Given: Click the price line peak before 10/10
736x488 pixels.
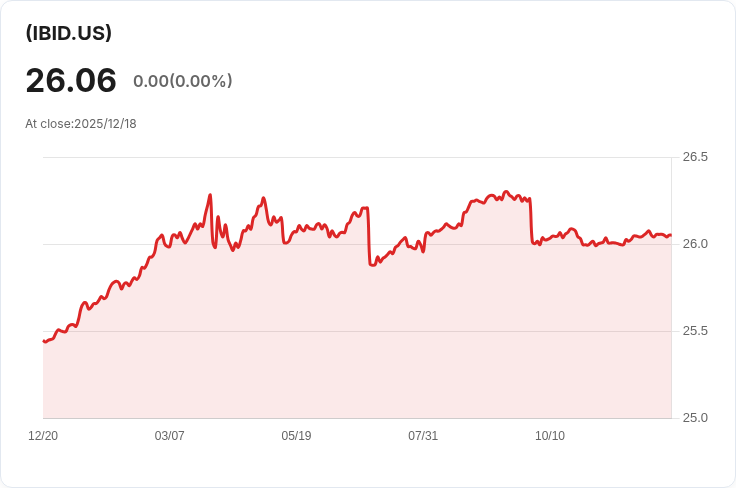Looking at the screenshot, I should point(506,191).
